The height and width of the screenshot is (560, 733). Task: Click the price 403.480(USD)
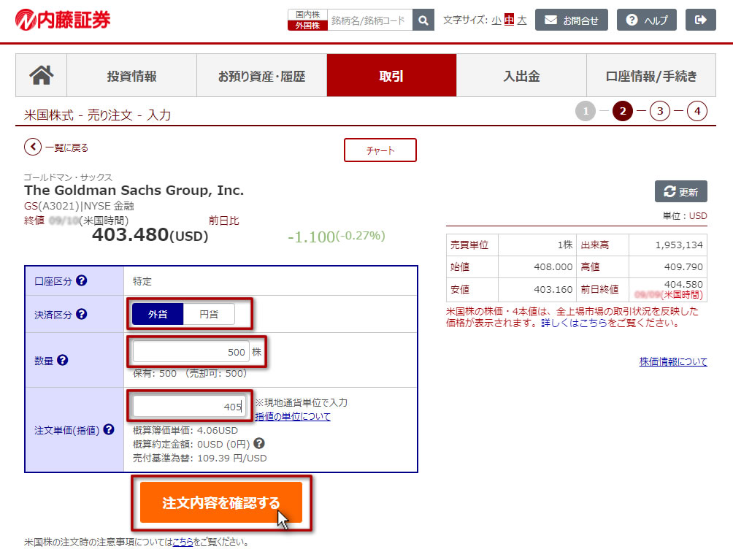point(150,234)
